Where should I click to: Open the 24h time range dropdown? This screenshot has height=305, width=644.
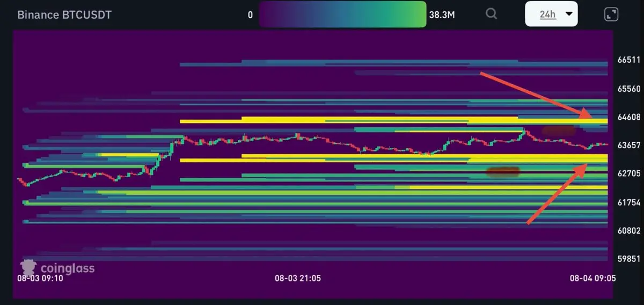[551, 14]
